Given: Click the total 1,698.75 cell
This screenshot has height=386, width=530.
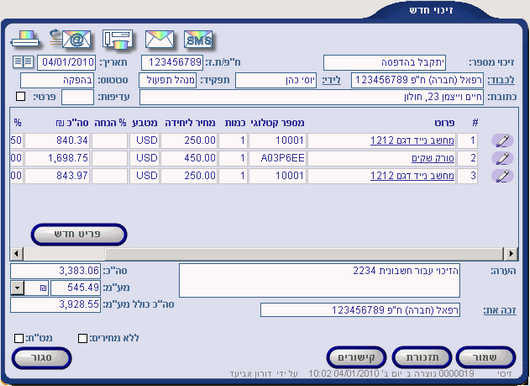Looking at the screenshot, I should click(57, 158).
